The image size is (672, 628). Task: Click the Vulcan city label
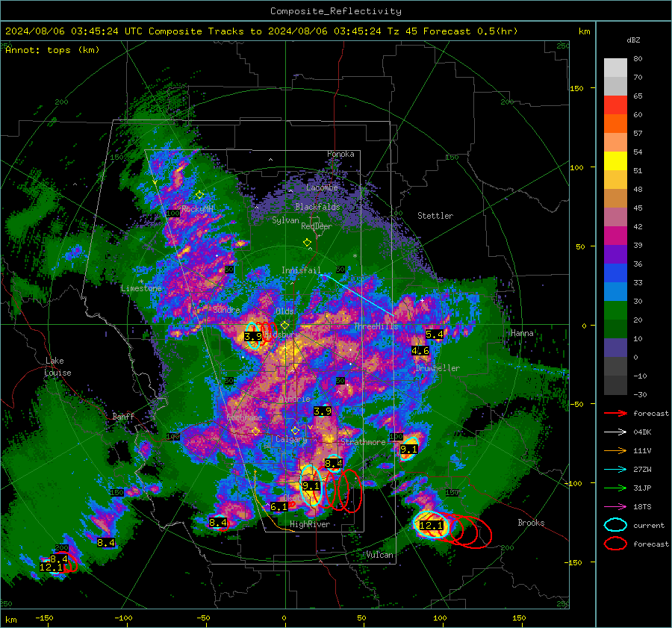(x=379, y=555)
